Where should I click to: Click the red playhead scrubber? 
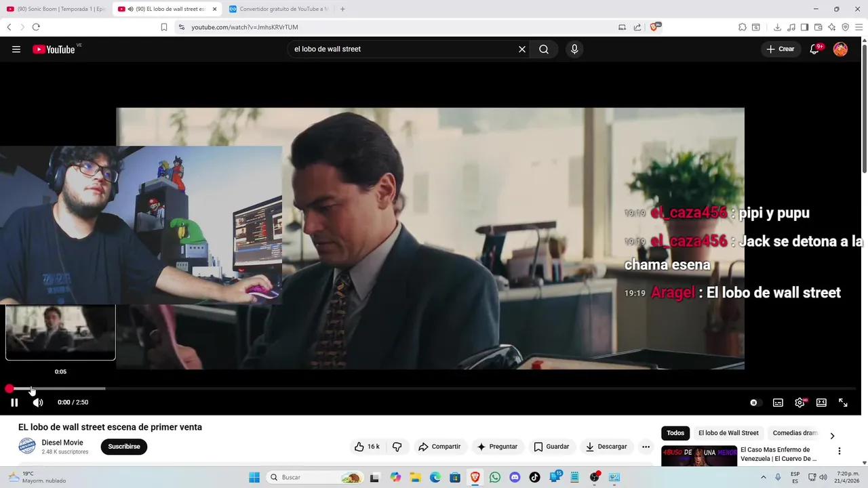[9, 389]
